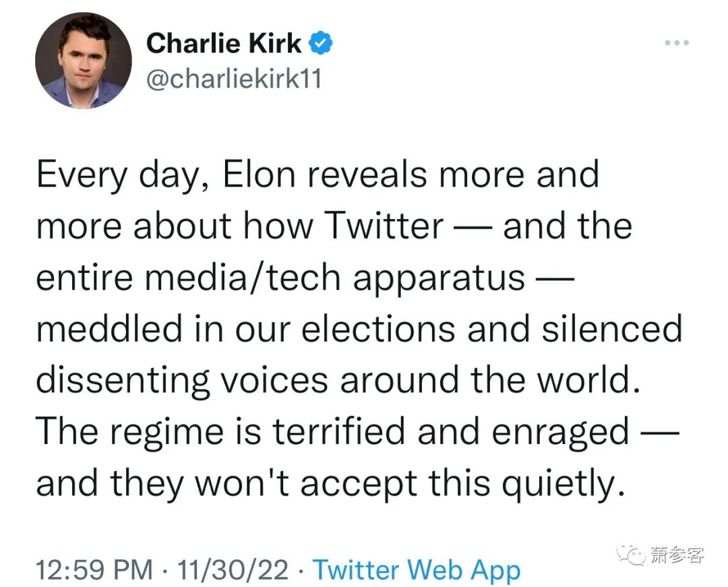728x587 pixels.
Task: Click the WeChat logo watermark icon
Action: point(632,554)
